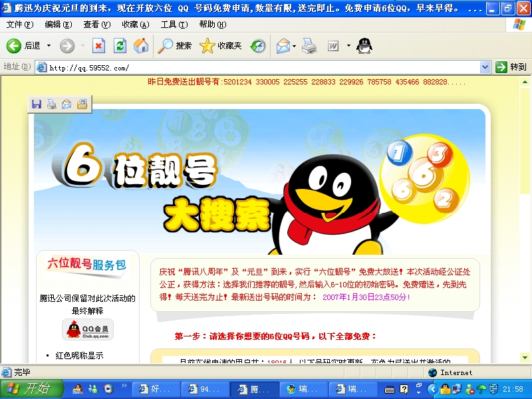Open the 收藏(A) menu
The height and width of the screenshot is (399, 532).
point(136,25)
